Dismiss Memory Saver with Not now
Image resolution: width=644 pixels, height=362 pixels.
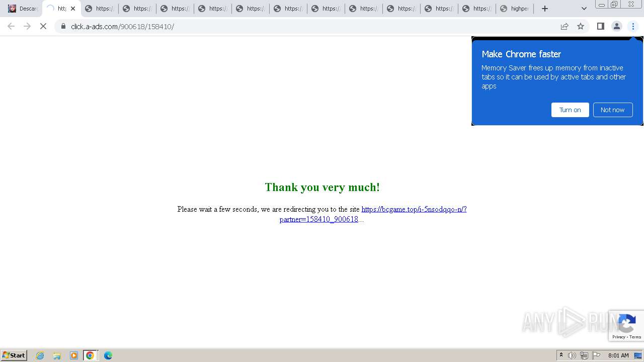tap(612, 110)
